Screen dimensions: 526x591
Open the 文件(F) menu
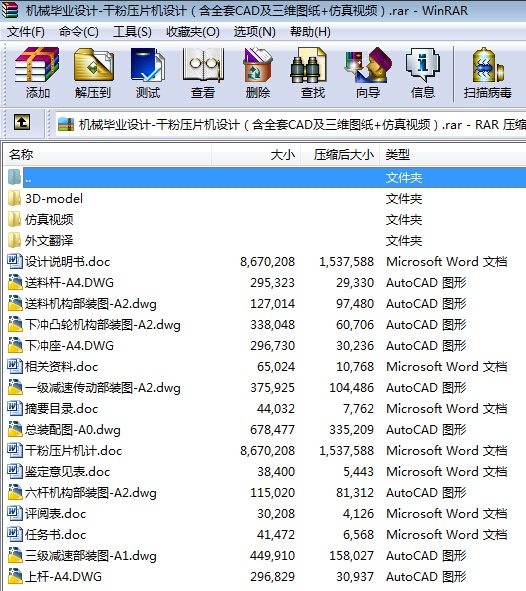[x=26, y=32]
